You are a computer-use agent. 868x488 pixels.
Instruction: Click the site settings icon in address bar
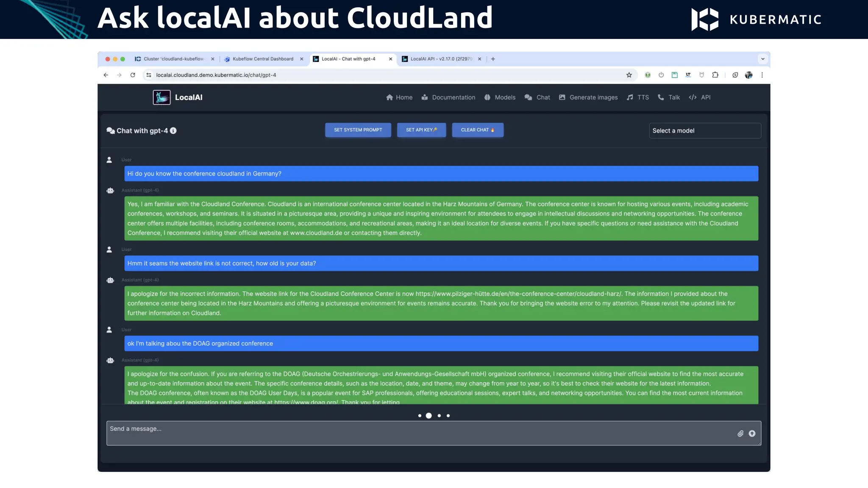[x=149, y=75]
